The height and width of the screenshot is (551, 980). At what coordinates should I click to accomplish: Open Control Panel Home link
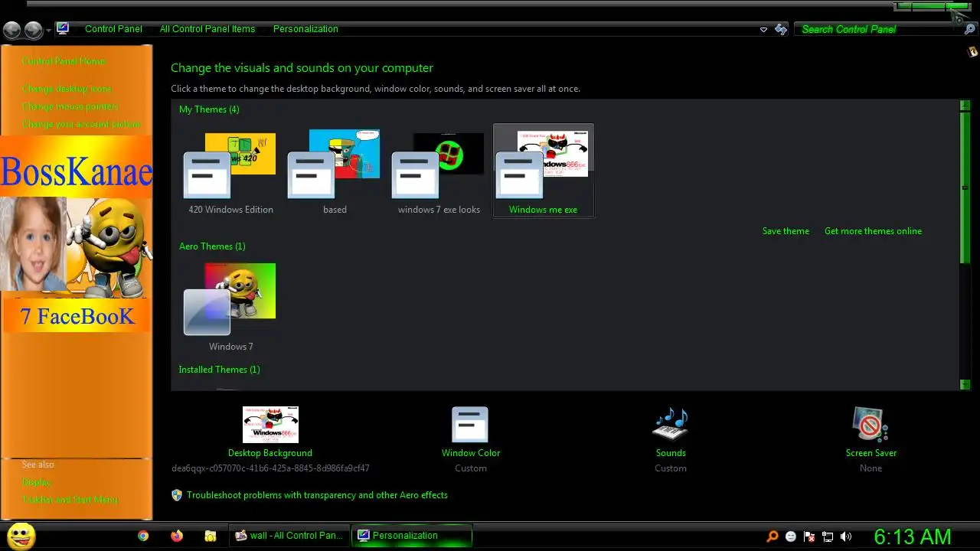coord(64,61)
